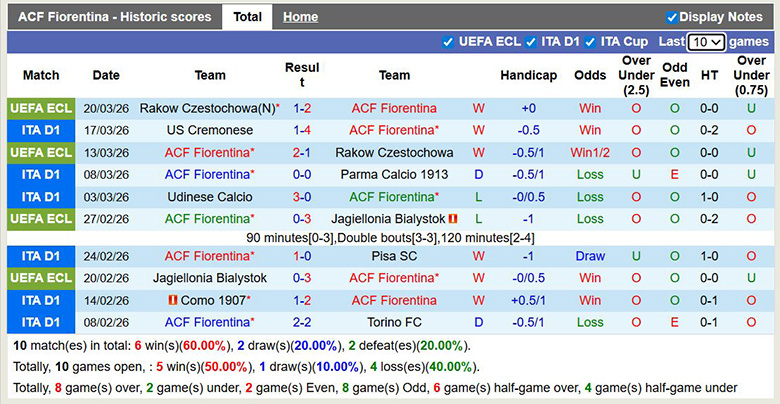Click UEFA ECL badge for 13/03/26 match
780x404 pixels.
[41, 152]
